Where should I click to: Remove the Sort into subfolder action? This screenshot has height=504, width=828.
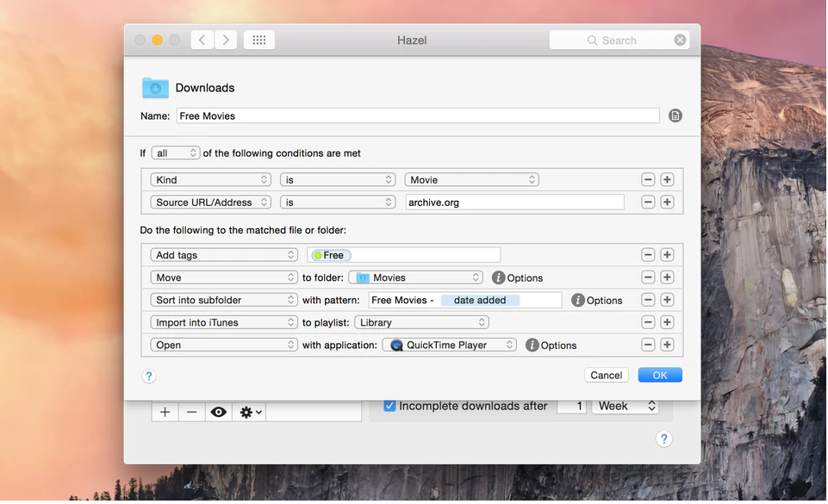point(648,300)
